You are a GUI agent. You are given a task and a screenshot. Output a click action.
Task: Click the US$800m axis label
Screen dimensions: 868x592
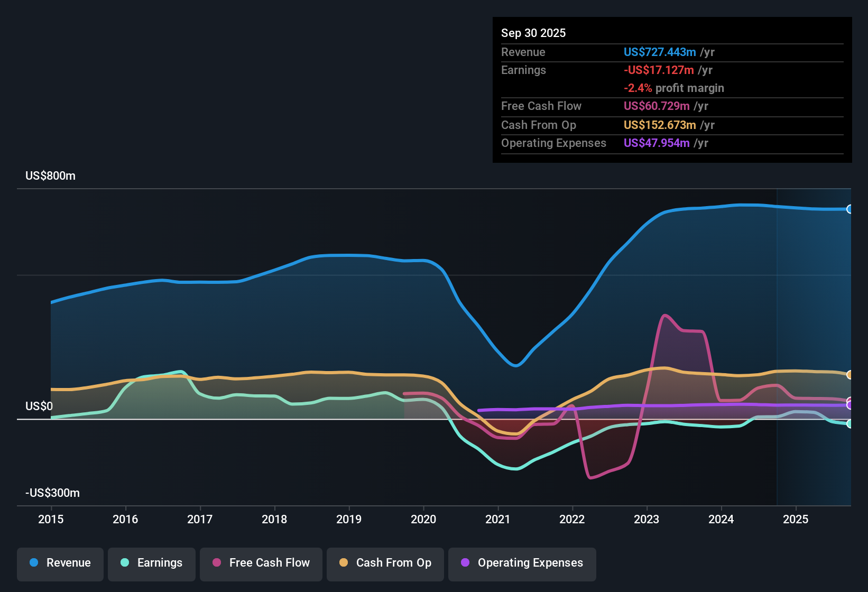[50, 175]
